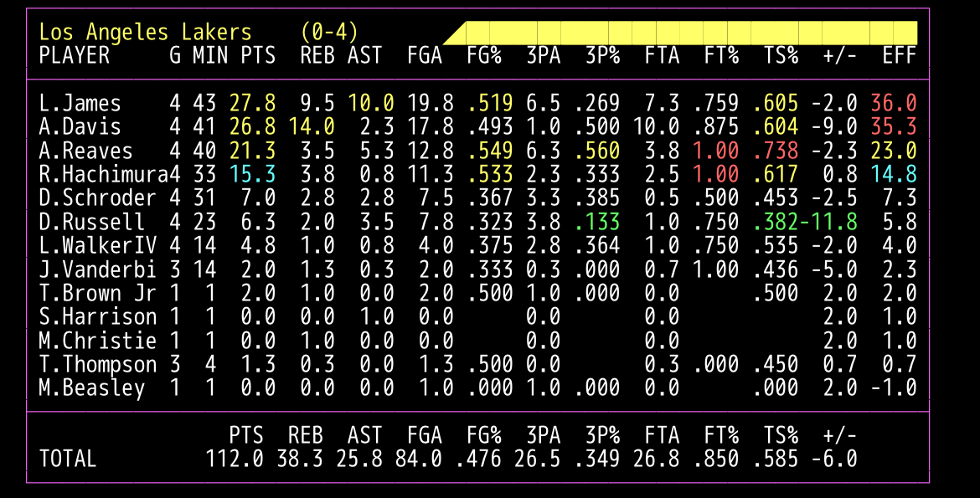Screen dimensions: 980x498
Task: Select player name L.James
Action: click(80, 102)
